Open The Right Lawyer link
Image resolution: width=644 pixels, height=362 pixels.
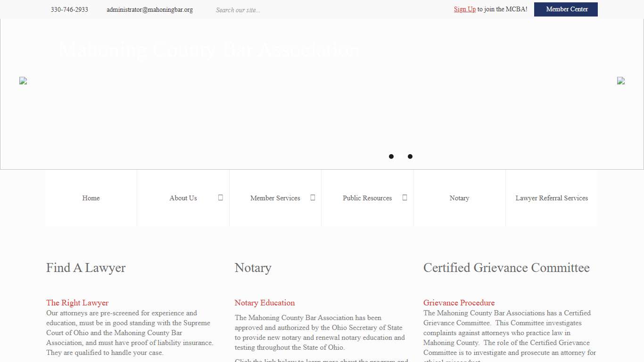coord(77,303)
